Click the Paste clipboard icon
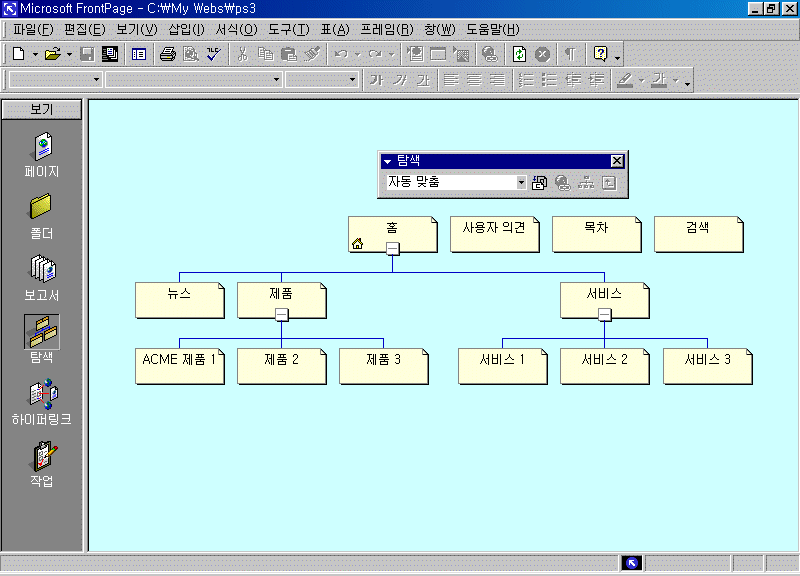 tap(289, 54)
